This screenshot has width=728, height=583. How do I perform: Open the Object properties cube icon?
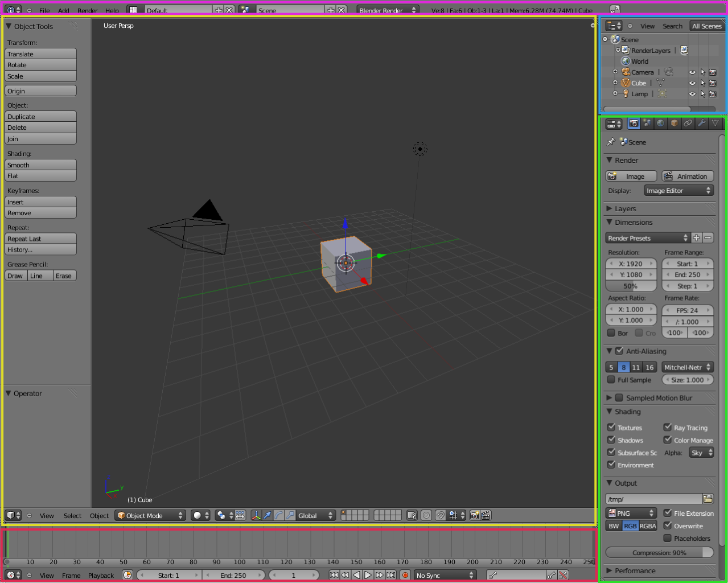674,124
